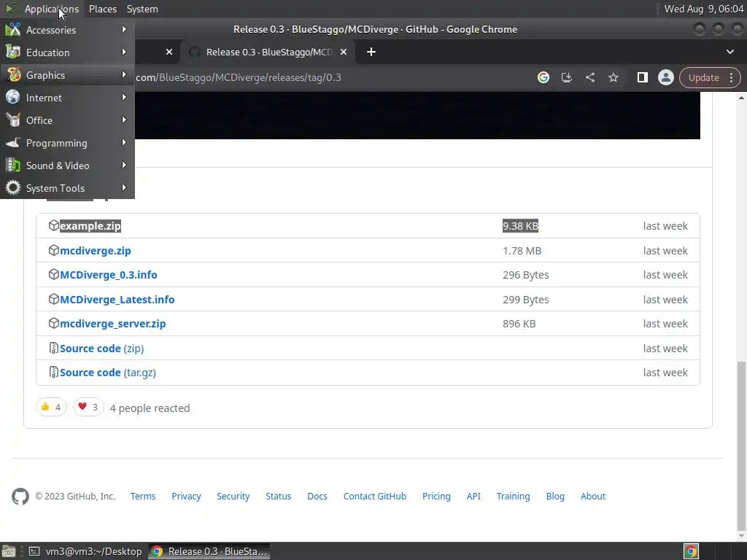This screenshot has height=560, width=747.
Task: Click the Programming submenu arrow
Action: 124,142
